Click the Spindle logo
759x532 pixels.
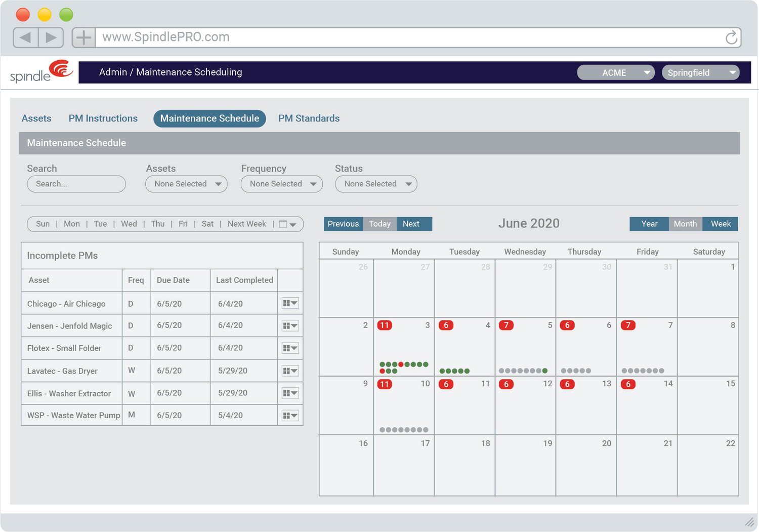pos(41,72)
